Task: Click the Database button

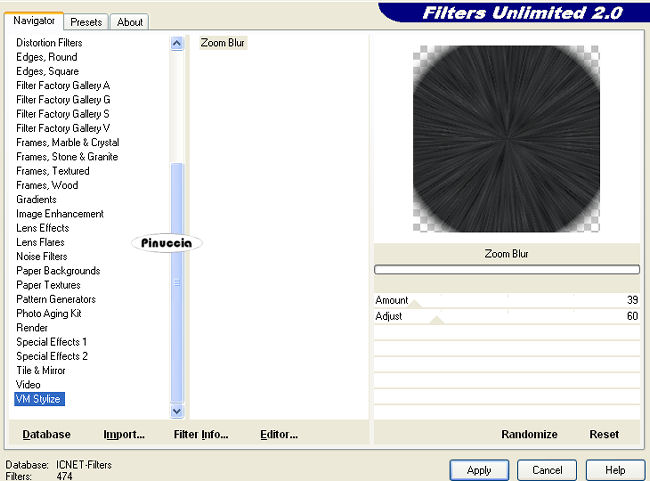Action: pos(46,434)
